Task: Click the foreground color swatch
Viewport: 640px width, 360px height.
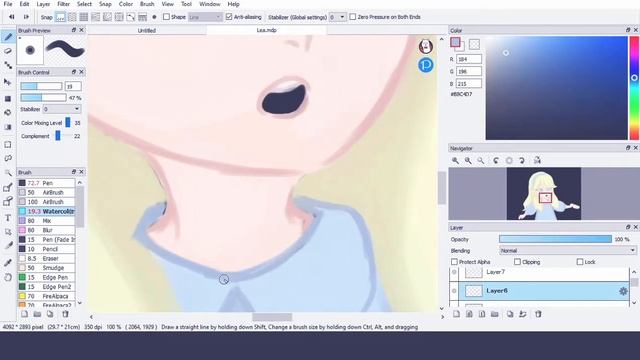Action: click(x=455, y=42)
